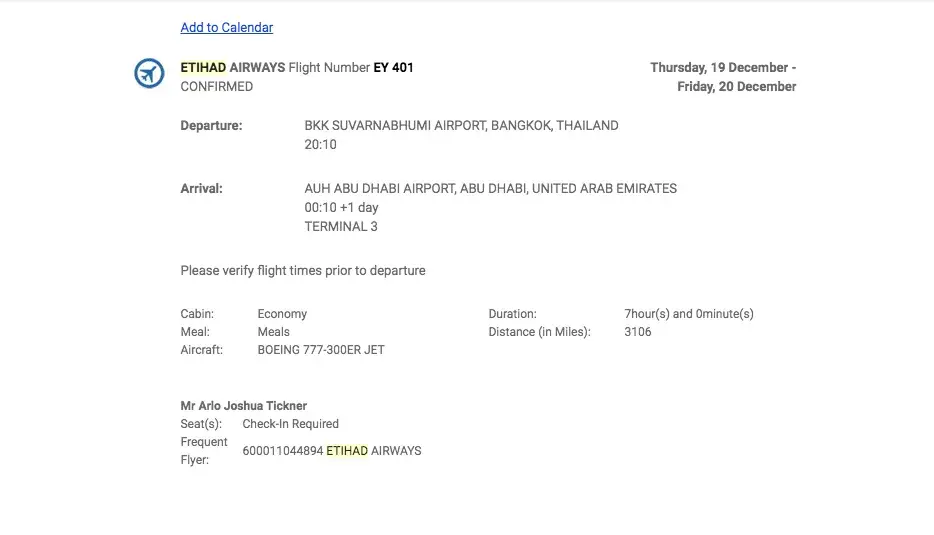The height and width of the screenshot is (535, 934).
Task: Click the 7hour(s) duration value
Action: (688, 314)
